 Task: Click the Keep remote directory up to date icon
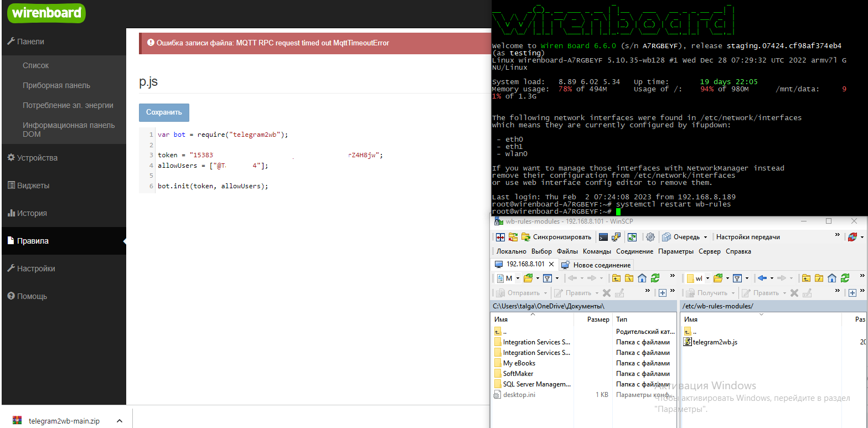[x=632, y=237]
